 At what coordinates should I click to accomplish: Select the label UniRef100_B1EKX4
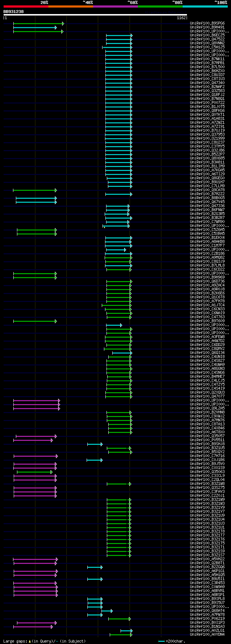pos(207,238)
